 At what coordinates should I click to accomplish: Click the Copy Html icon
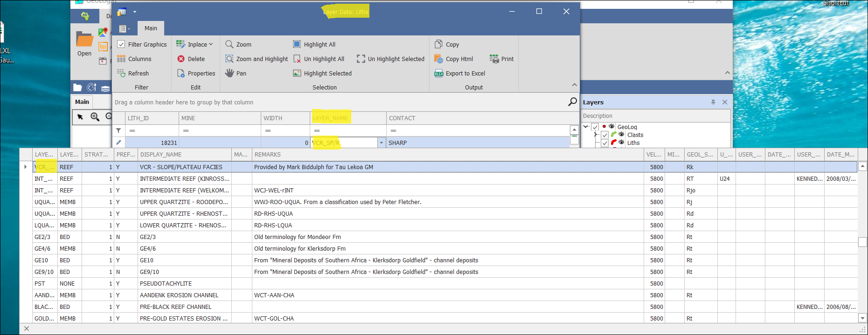point(438,59)
